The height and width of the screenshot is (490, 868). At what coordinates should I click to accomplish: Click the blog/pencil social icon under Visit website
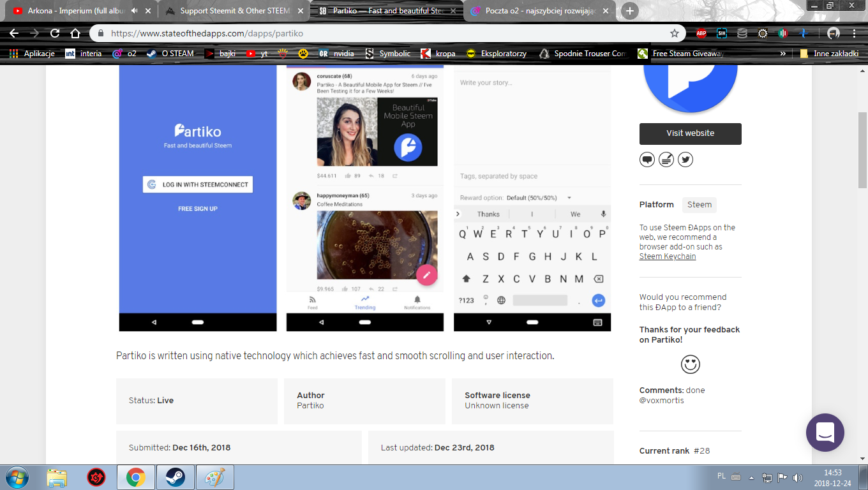(x=666, y=160)
